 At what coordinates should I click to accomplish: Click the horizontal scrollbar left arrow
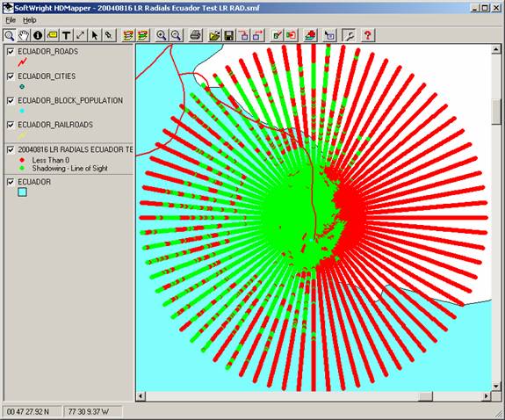click(x=141, y=395)
